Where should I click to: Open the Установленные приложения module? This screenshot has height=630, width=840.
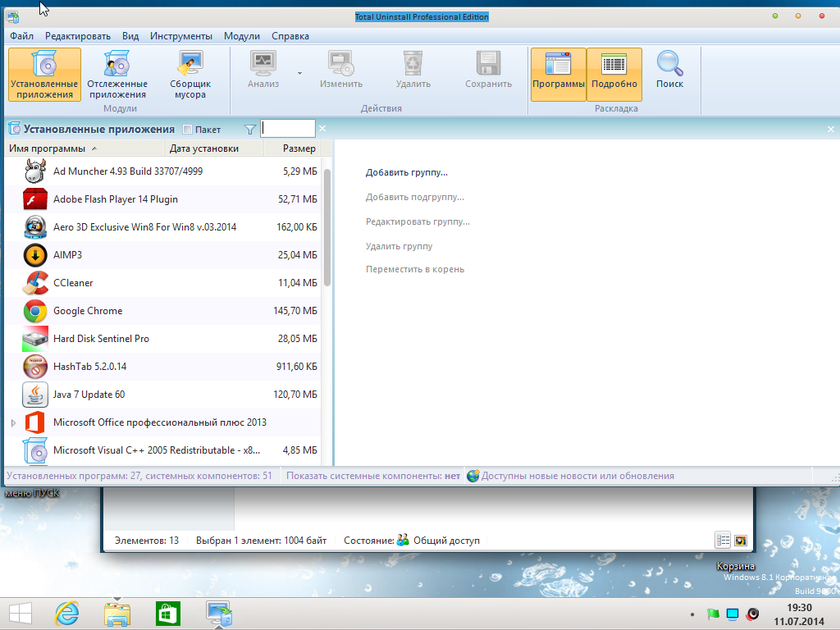[44, 75]
